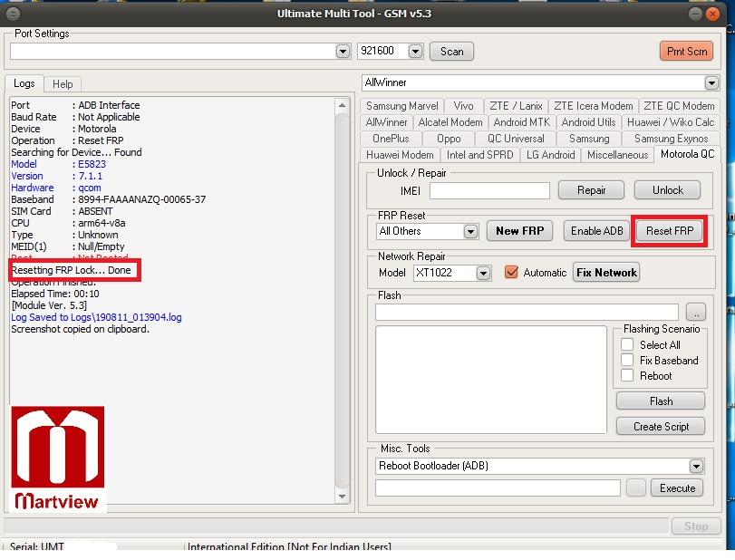Open the port selection dropdown
The height and width of the screenshot is (560, 735).
[x=343, y=51]
